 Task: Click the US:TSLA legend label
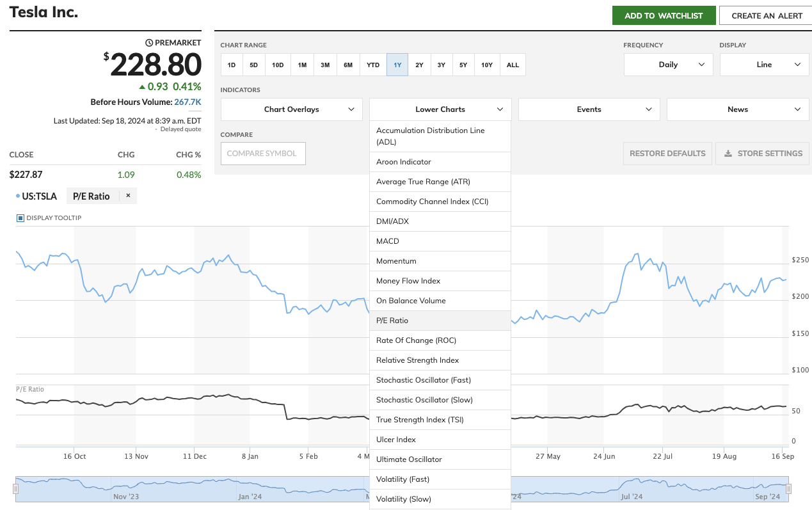tap(40, 196)
